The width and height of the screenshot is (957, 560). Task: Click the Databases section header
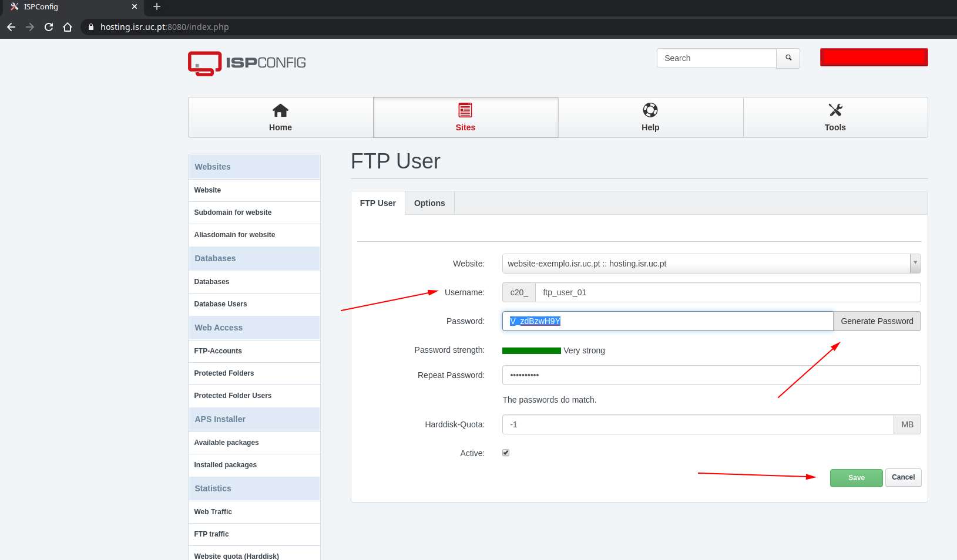[x=254, y=258]
